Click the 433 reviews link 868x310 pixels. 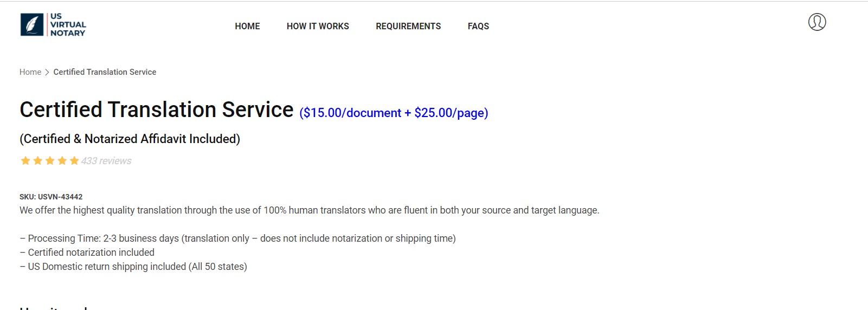(106, 161)
